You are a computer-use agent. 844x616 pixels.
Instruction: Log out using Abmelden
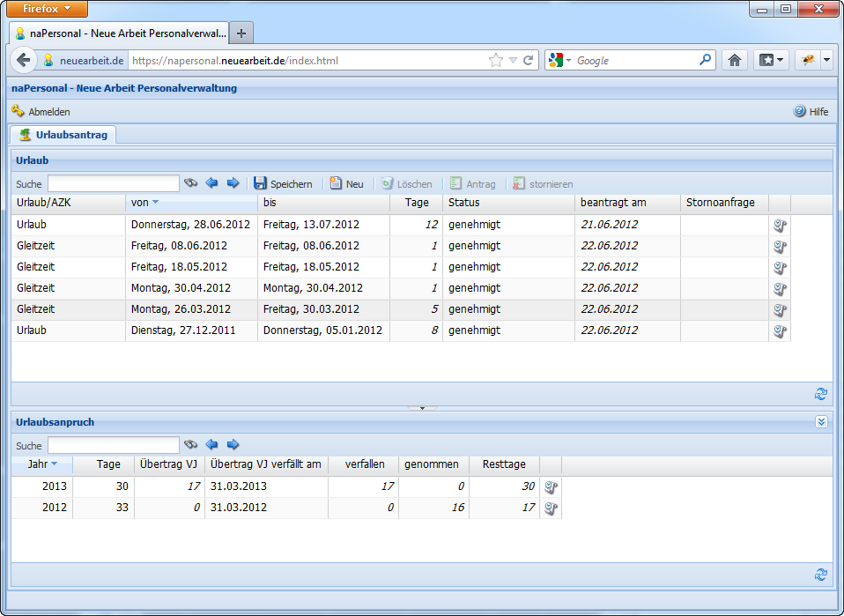pos(41,112)
